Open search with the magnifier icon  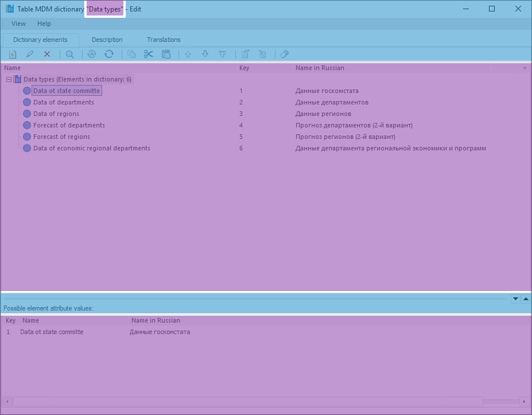coord(69,54)
